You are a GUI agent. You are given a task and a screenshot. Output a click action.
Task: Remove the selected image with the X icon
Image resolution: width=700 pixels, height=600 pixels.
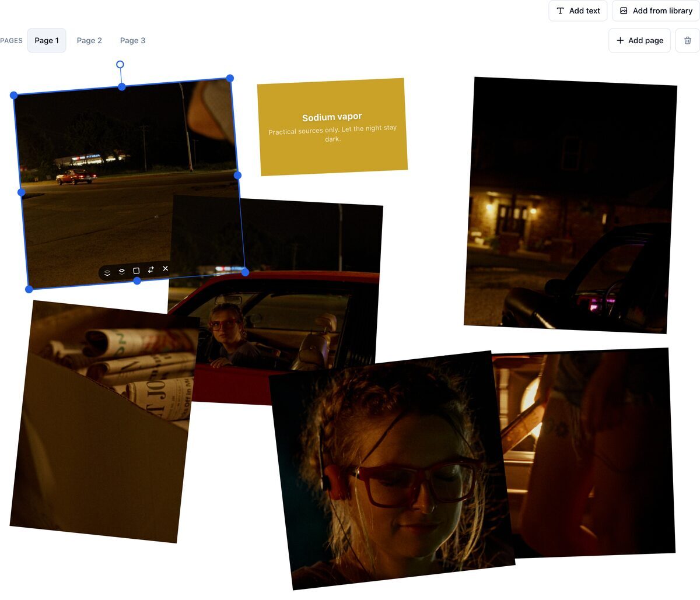165,268
